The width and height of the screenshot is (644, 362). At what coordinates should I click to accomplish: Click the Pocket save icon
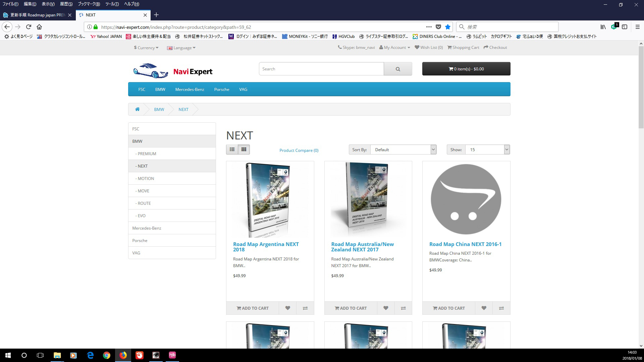point(438,27)
